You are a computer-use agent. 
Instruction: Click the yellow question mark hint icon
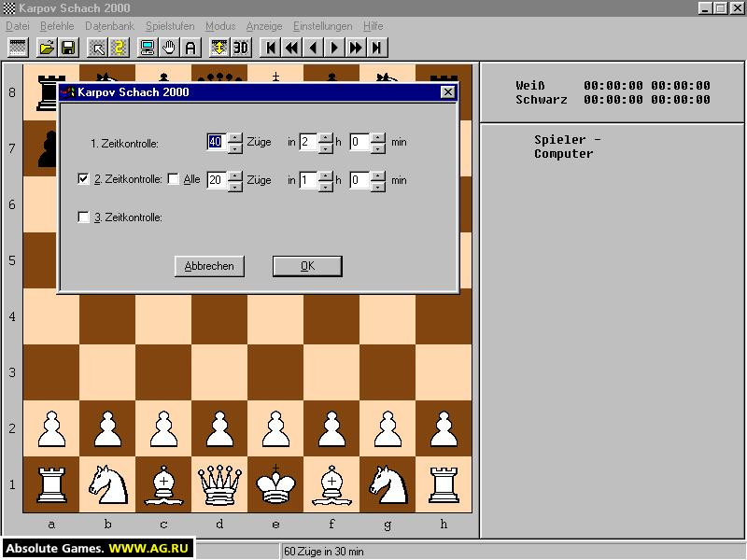(x=120, y=48)
